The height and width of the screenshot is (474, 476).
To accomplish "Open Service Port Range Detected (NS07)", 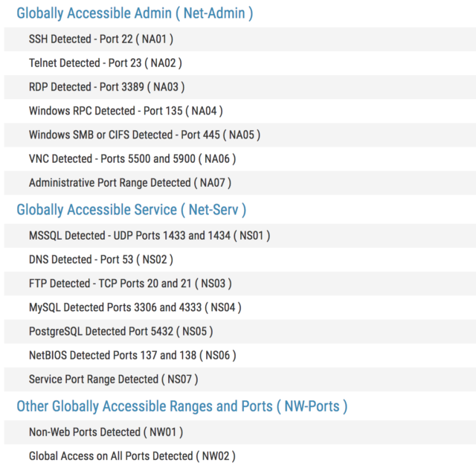I will (x=114, y=379).
